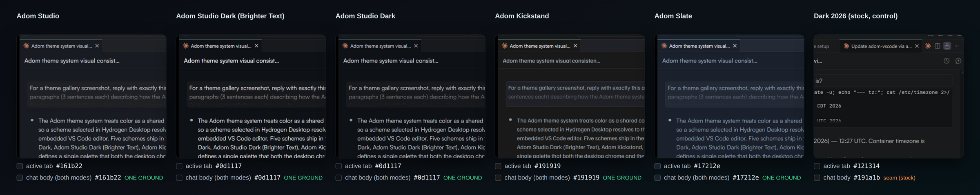Close the tab in Adom Studio preview
This screenshot has height=195, width=980.
coord(97,46)
